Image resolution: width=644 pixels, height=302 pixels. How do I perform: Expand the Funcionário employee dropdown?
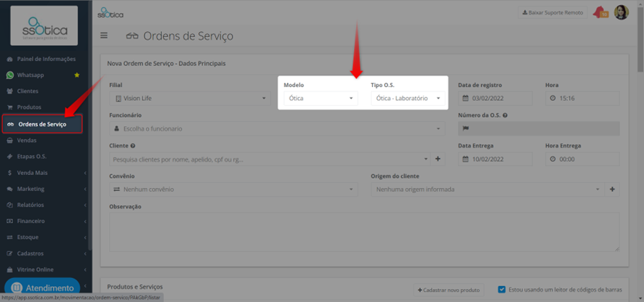tap(277, 128)
